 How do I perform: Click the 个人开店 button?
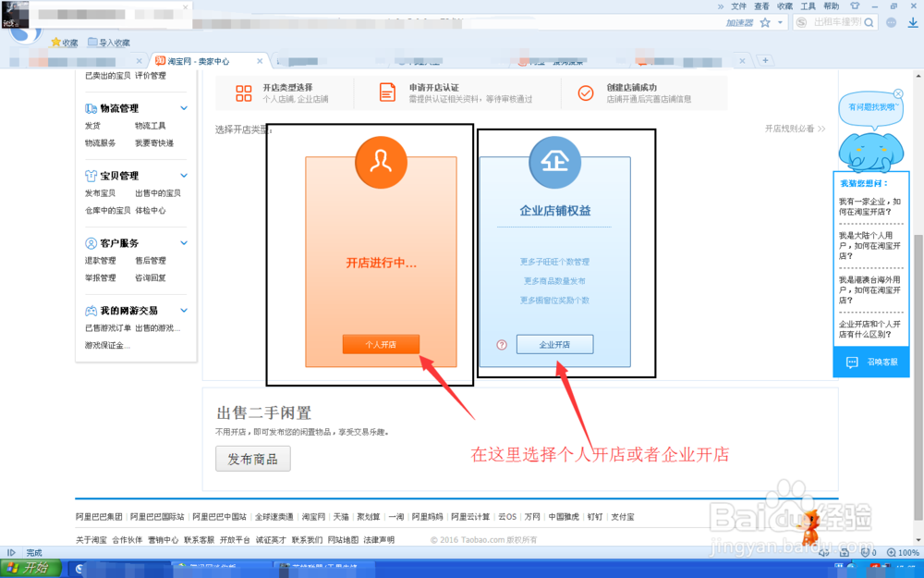click(x=381, y=344)
